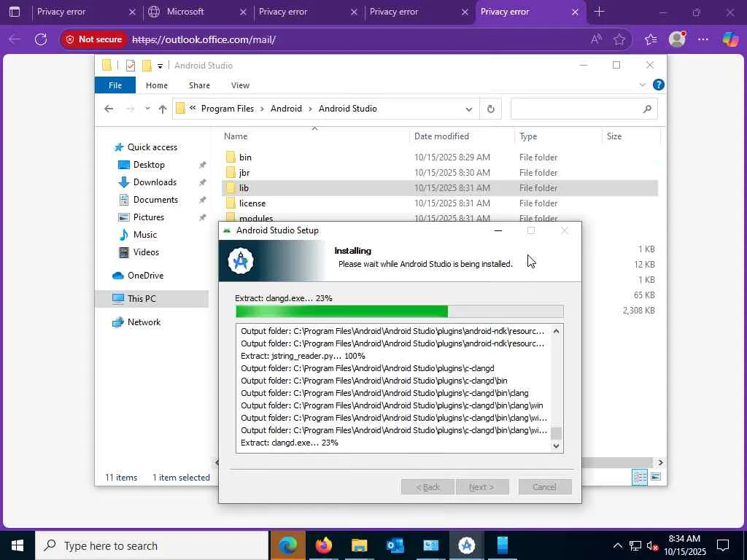Open Explorer recent locations dropdown
Viewport: 747px width, 560px height.
point(147,109)
